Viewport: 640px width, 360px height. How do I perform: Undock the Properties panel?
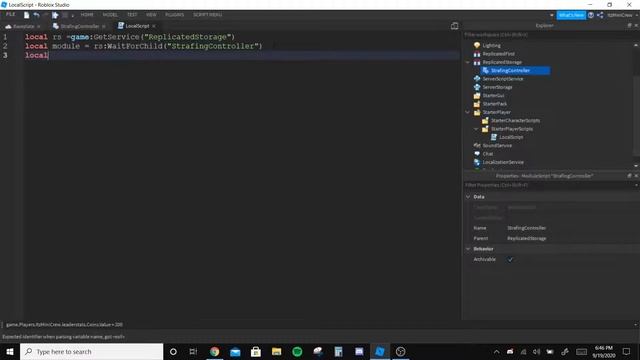(629, 176)
